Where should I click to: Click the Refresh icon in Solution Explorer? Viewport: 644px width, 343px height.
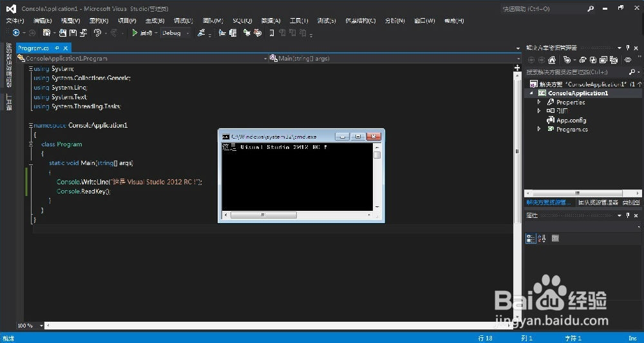click(x=592, y=60)
